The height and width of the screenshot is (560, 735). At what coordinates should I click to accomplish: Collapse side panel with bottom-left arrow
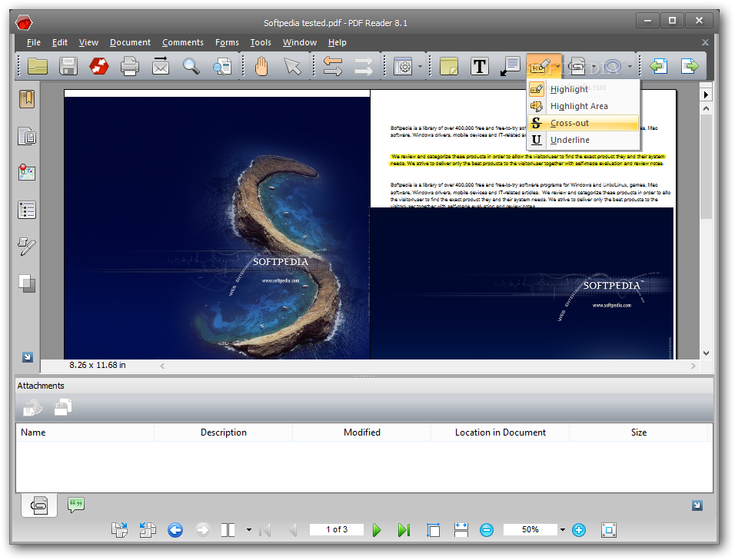(27, 357)
